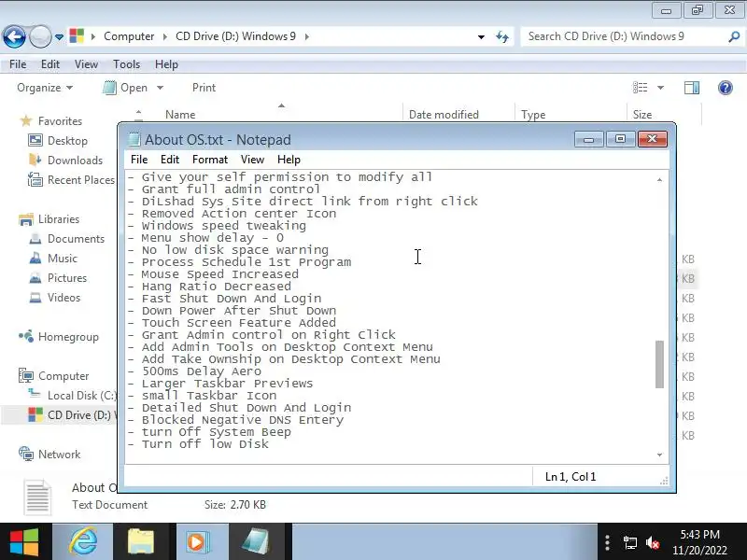
Task: Expand the Open button's dropdown arrow
Action: [160, 88]
